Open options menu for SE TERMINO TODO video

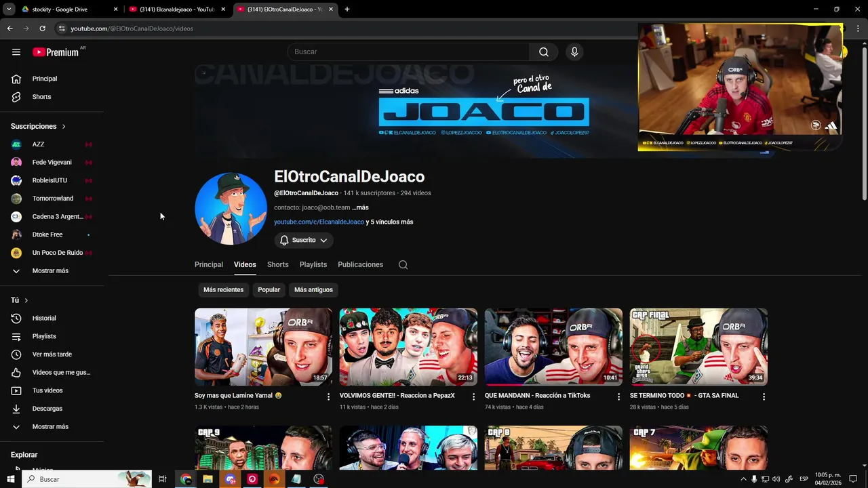(764, 396)
